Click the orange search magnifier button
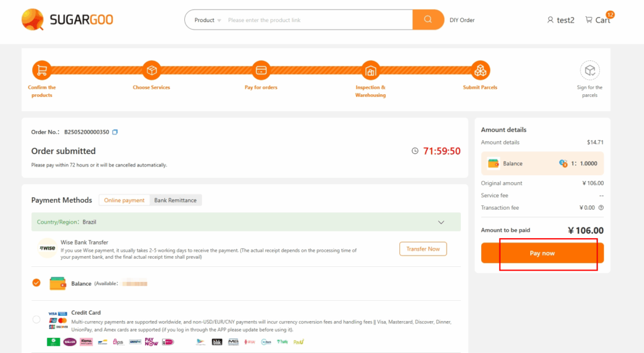Screen dimensions: 644x353 pyautogui.click(x=428, y=19)
